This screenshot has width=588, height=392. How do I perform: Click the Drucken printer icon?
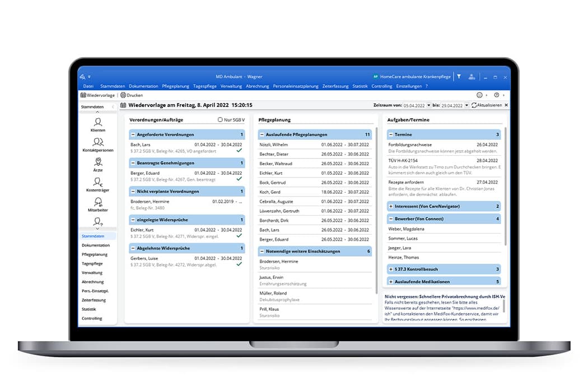tap(123, 95)
